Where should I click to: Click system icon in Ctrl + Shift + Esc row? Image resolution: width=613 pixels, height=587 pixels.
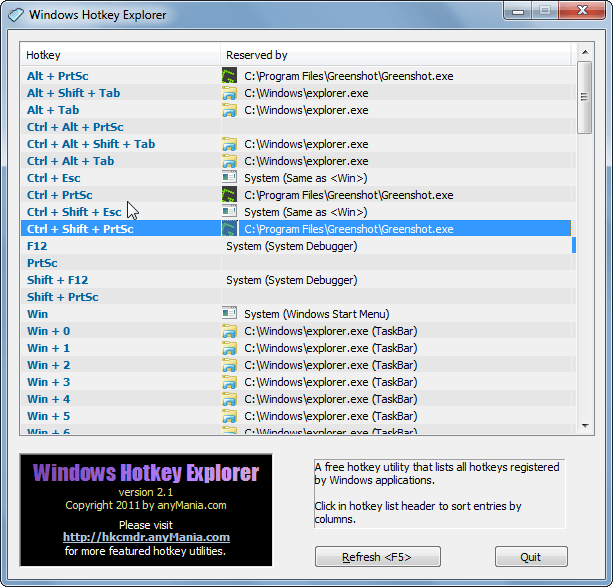[229, 212]
